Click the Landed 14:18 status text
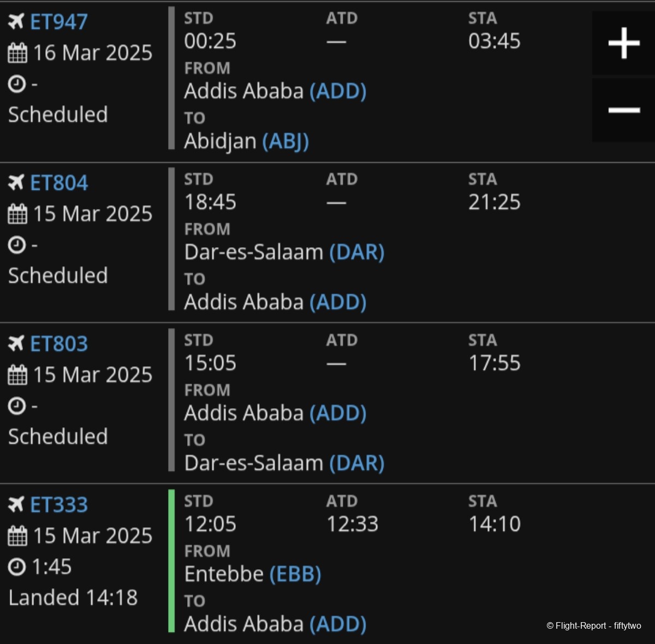The height and width of the screenshot is (644, 655). tap(73, 598)
